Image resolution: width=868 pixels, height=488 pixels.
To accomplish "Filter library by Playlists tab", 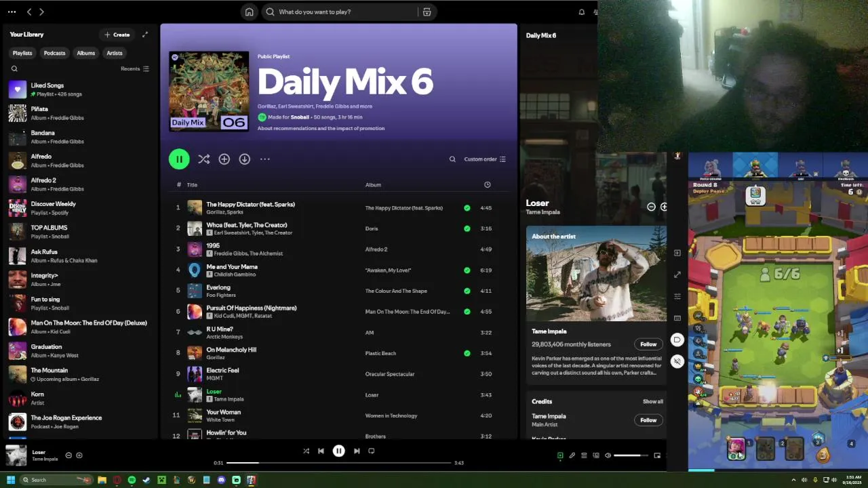I will pos(22,53).
